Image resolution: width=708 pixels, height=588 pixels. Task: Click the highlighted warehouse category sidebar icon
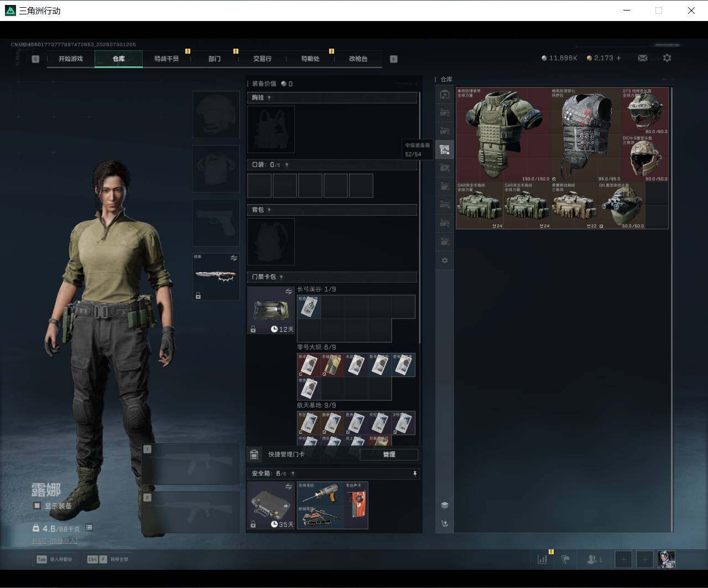click(445, 149)
